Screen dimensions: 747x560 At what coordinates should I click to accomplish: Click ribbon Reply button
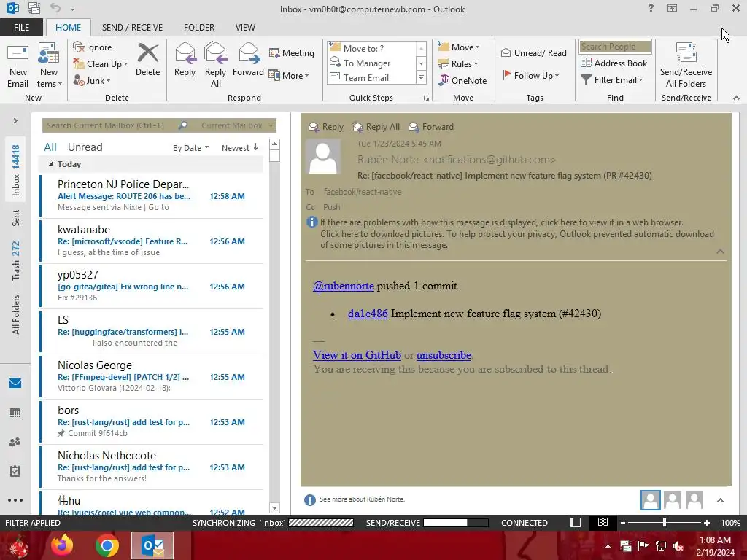pos(185,60)
